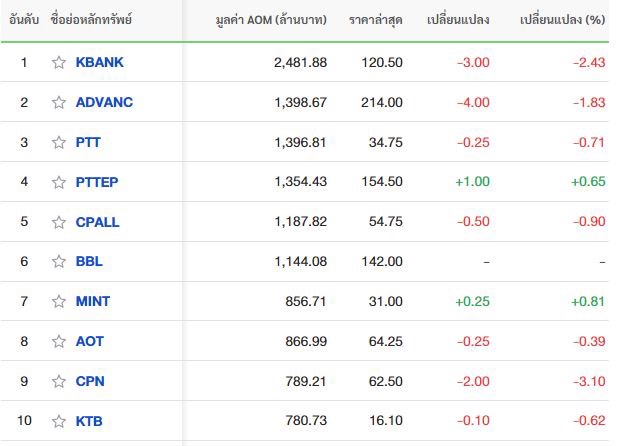The width and height of the screenshot is (627, 446).
Task: Add BBL to watchlist via star
Action: click(59, 261)
